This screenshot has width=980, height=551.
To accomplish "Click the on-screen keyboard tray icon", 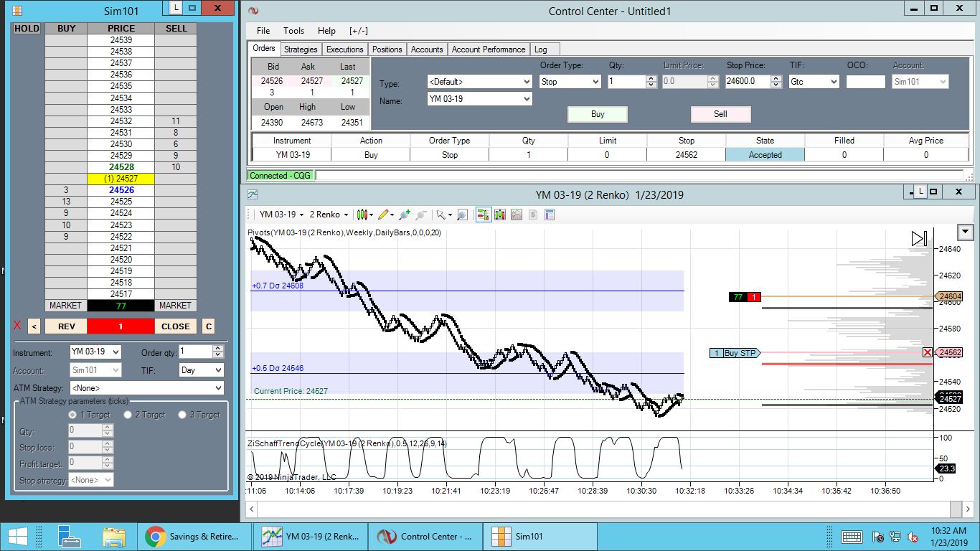I will point(852,537).
